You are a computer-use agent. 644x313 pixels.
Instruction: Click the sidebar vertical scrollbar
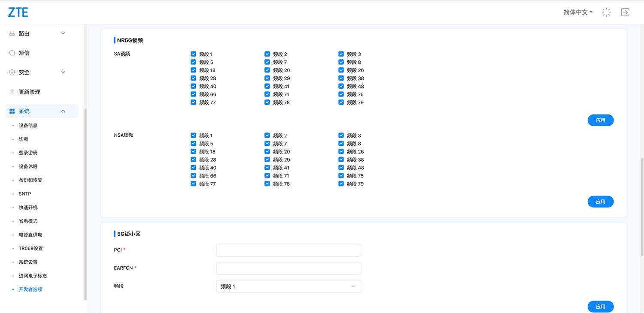(85, 204)
